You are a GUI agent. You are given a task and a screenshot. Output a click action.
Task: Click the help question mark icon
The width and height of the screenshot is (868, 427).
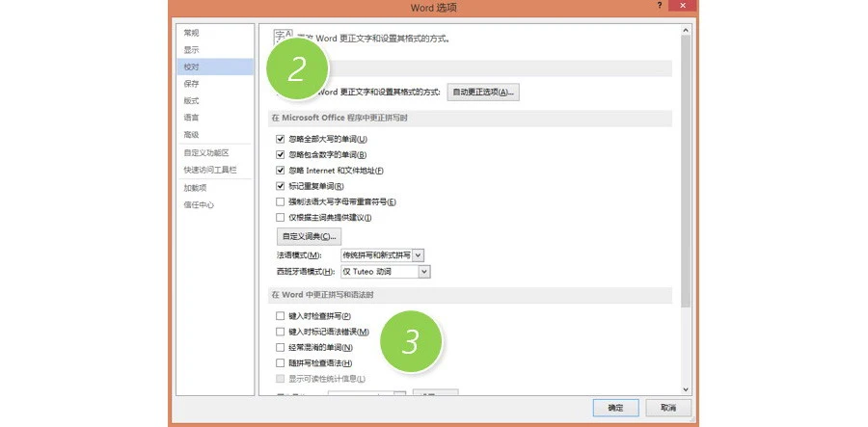tap(660, 6)
